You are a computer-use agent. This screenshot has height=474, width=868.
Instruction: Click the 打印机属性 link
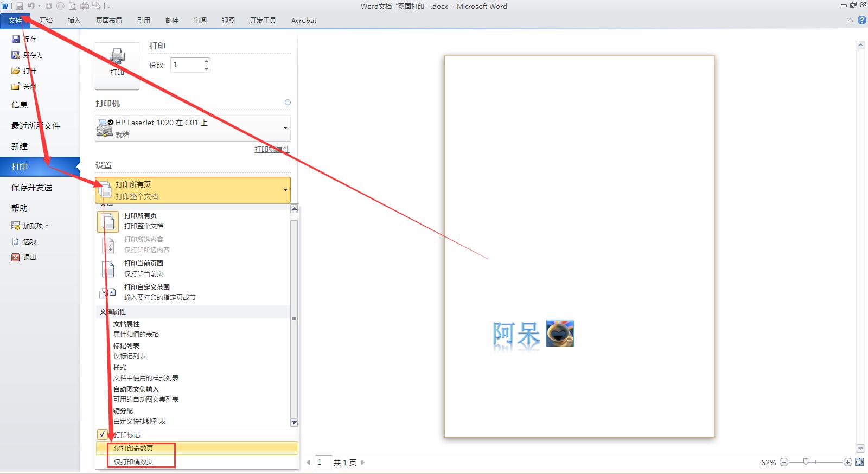pyautogui.click(x=272, y=149)
